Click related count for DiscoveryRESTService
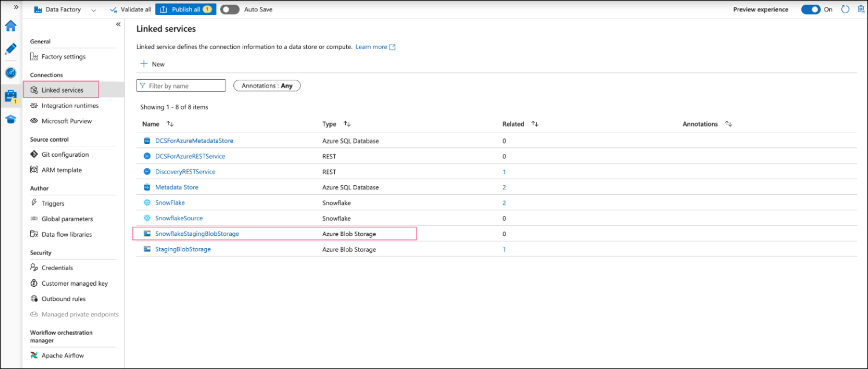Screen dimensions: 868x369 point(504,172)
